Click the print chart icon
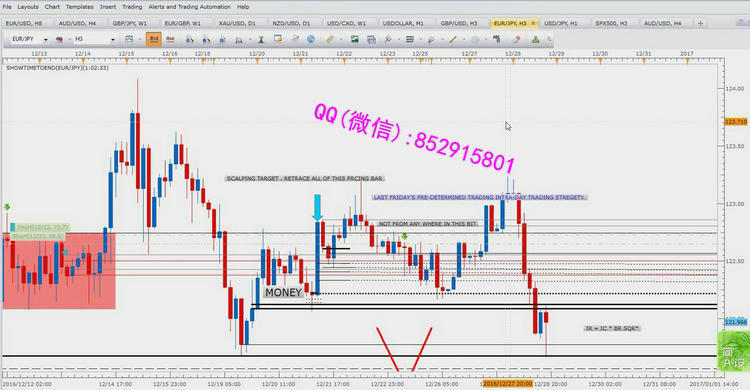 point(371,39)
